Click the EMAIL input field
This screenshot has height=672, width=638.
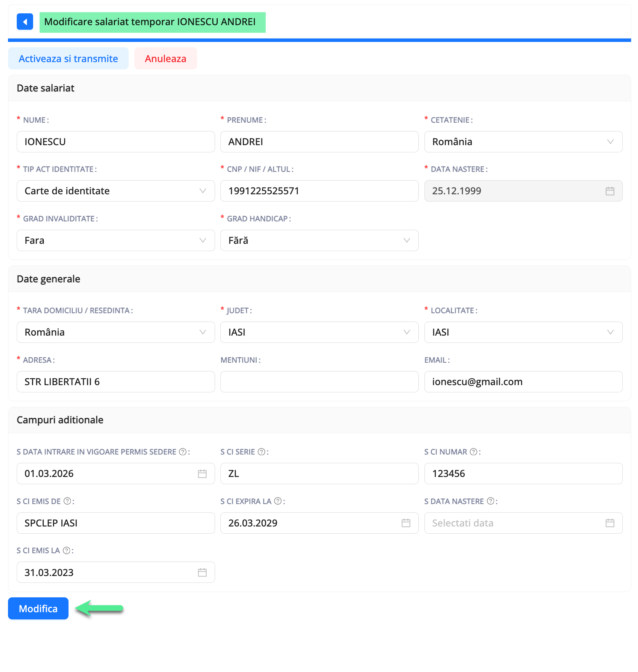click(x=523, y=381)
